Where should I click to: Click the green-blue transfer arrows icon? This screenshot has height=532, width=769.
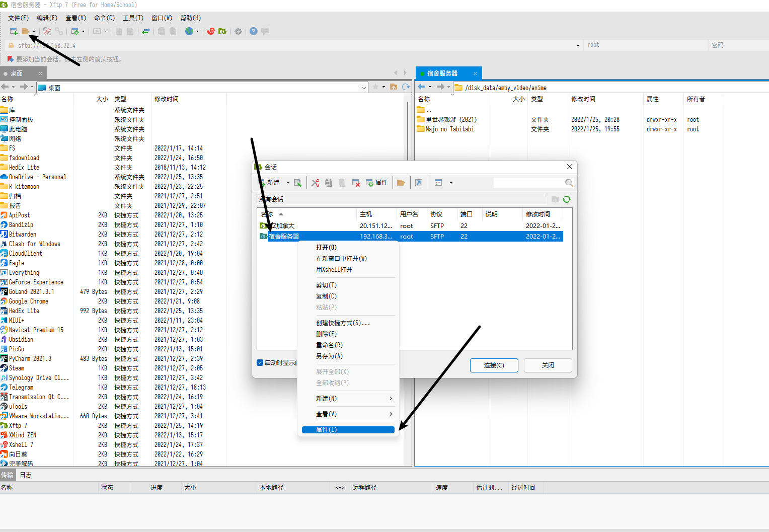[146, 31]
